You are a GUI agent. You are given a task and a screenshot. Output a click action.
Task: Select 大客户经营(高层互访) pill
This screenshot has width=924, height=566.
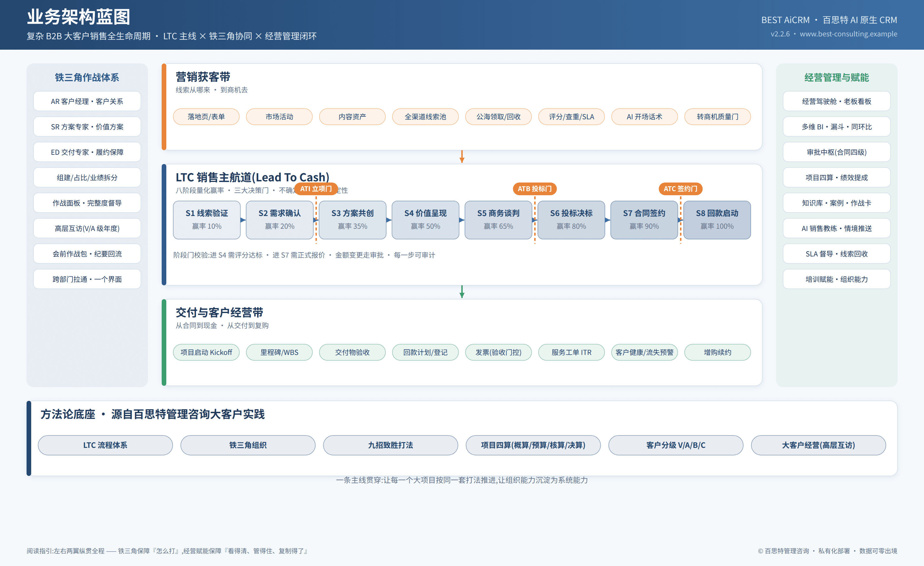(818, 445)
